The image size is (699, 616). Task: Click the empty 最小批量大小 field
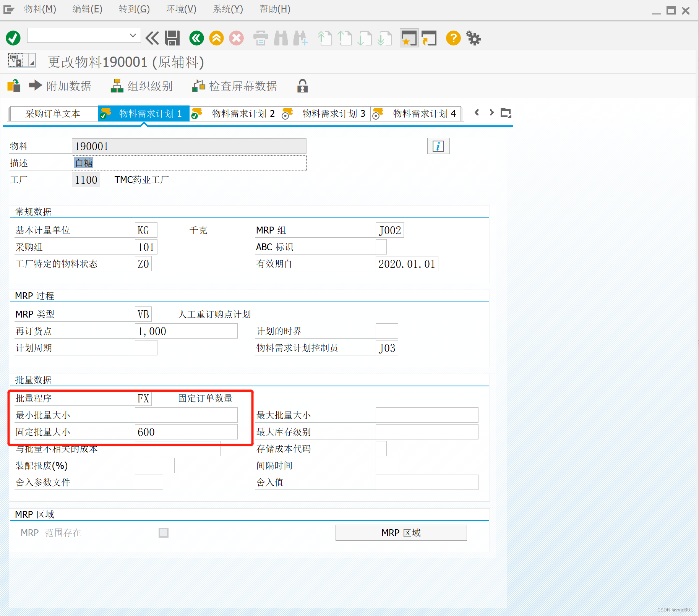coord(186,415)
